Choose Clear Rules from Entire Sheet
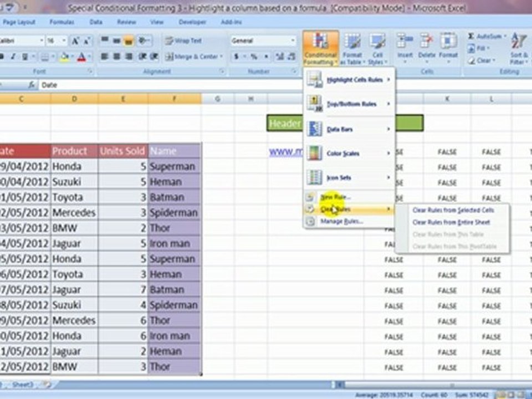 [x=451, y=223]
